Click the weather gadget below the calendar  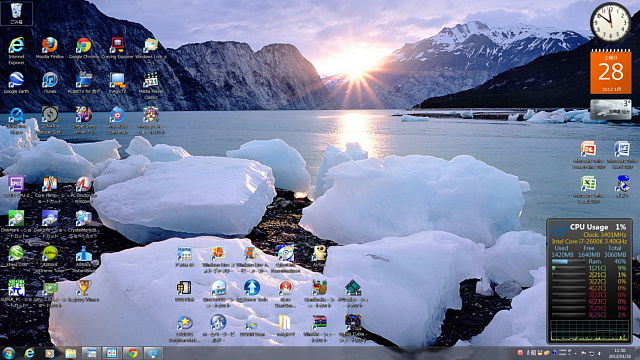611,110
